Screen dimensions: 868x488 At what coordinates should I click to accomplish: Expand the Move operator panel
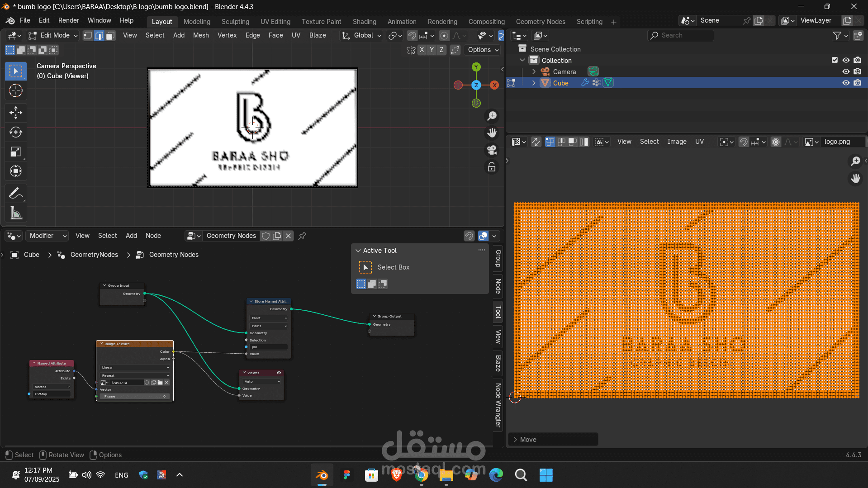(516, 440)
